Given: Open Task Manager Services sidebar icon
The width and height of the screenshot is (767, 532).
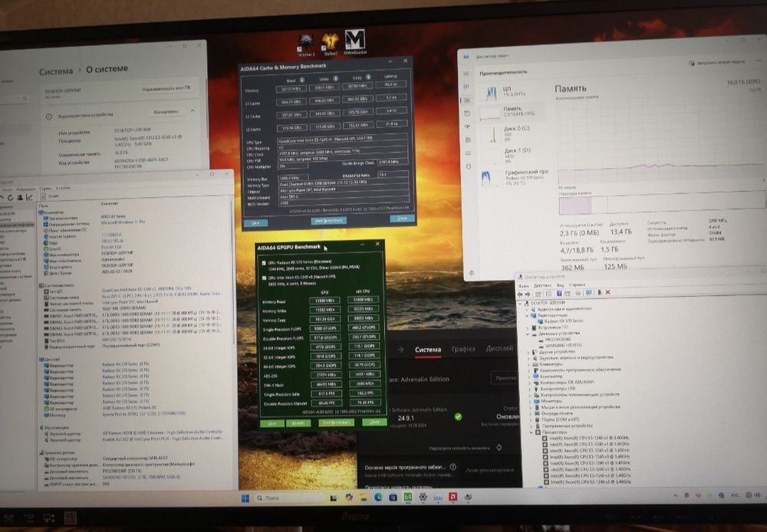Looking at the screenshot, I should [469, 166].
